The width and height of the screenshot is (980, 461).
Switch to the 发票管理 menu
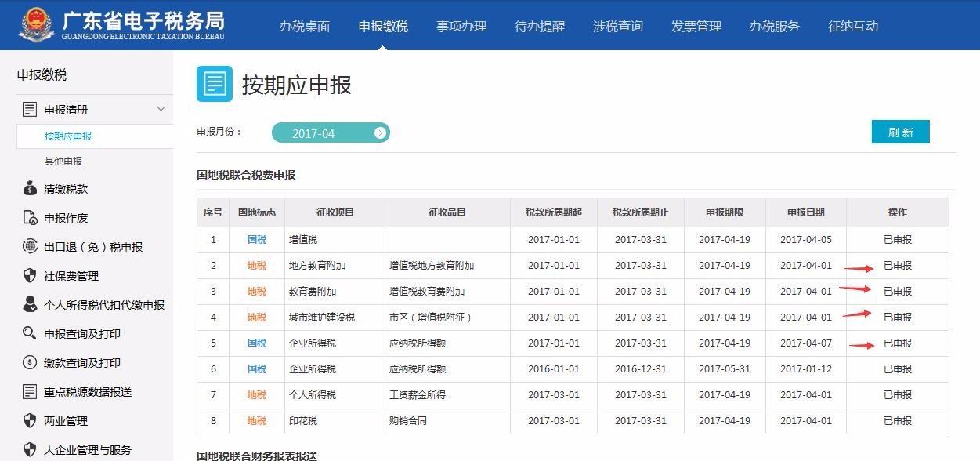[695, 26]
